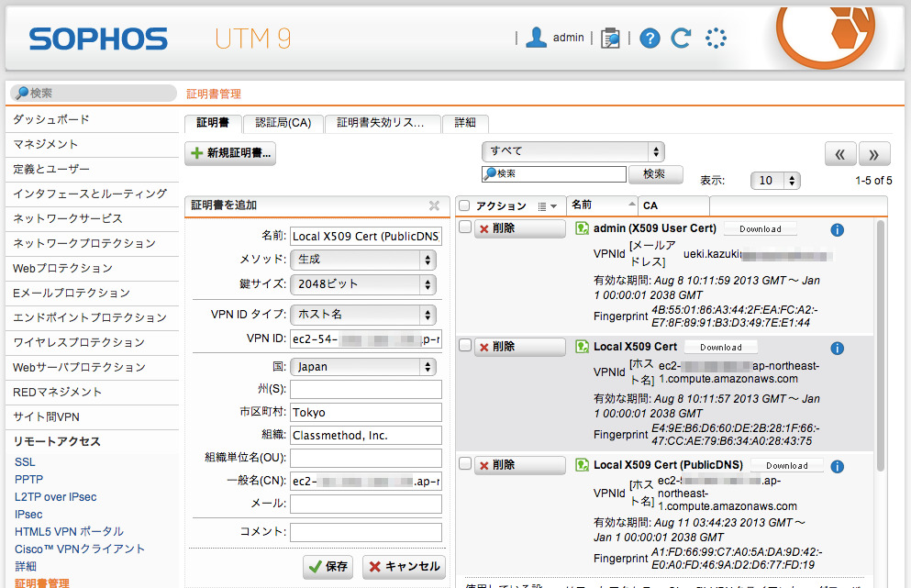Click certificate icon beside admin (X509 User Cert)
This screenshot has width=911, height=588.
582,228
